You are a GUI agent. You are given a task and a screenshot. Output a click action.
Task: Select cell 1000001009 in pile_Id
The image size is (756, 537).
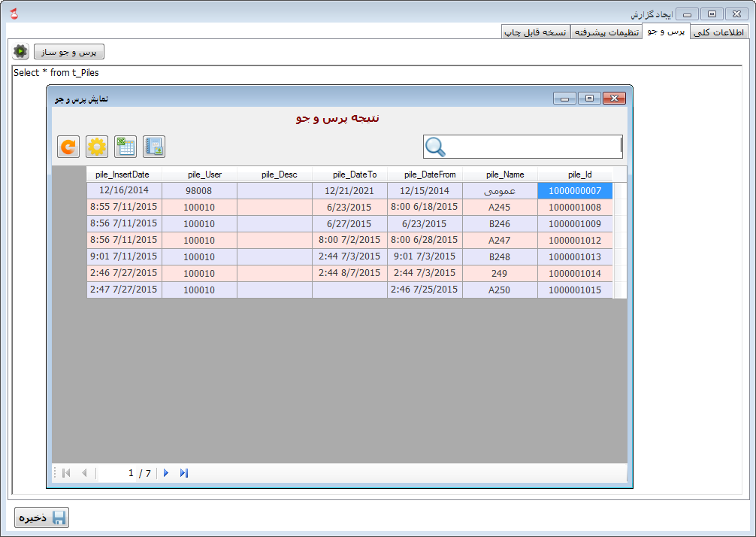(x=575, y=223)
